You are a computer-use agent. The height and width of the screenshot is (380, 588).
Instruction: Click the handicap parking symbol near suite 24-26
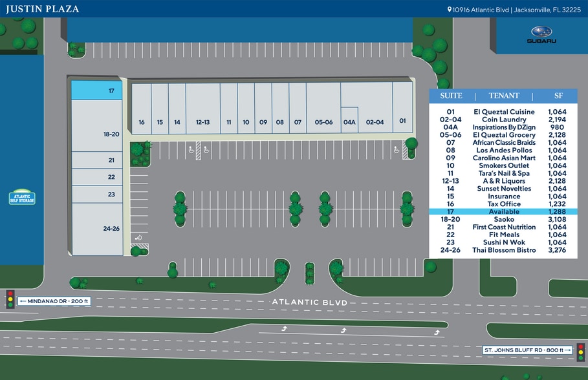(138, 237)
